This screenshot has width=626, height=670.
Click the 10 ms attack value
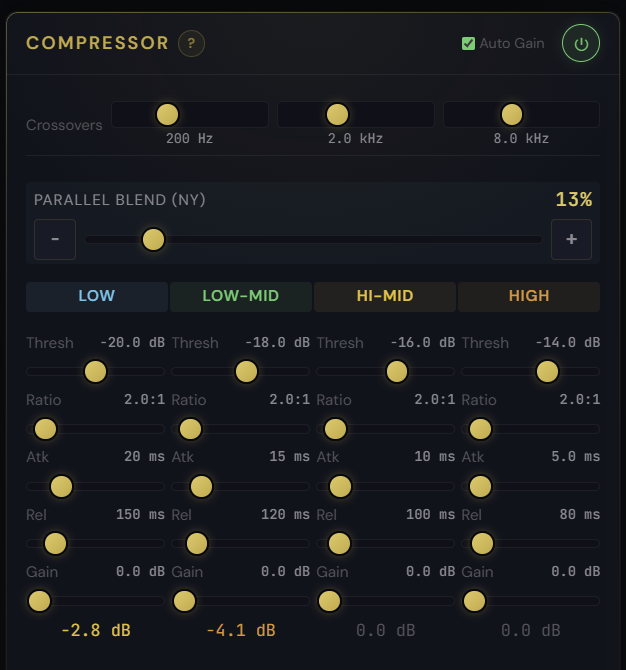click(435, 456)
